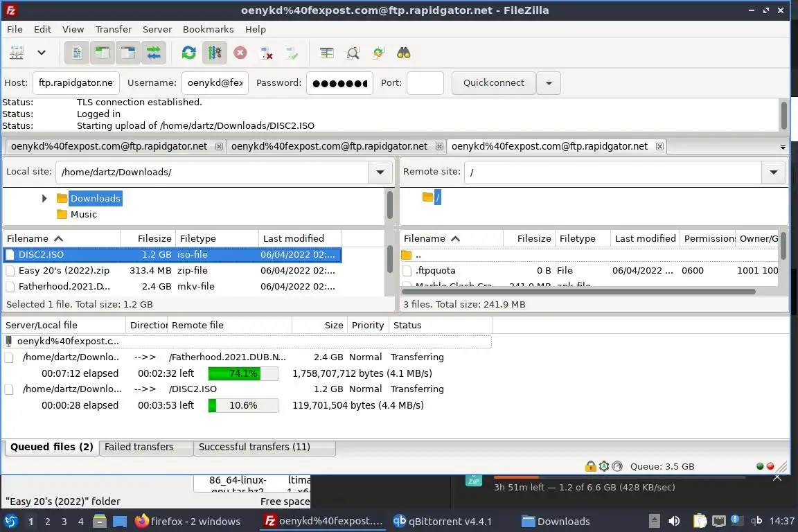Refresh the file and folder lists
This screenshot has height=532, width=798.
[x=189, y=53]
